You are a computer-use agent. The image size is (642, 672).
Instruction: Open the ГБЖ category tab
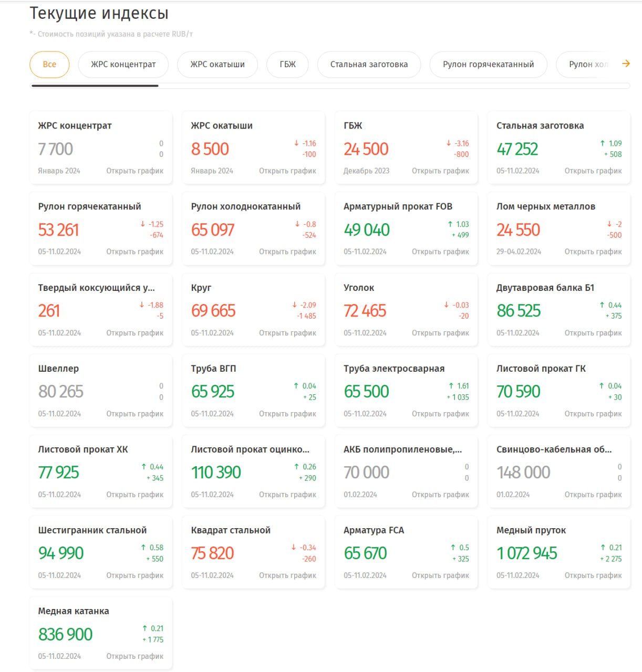[287, 65]
